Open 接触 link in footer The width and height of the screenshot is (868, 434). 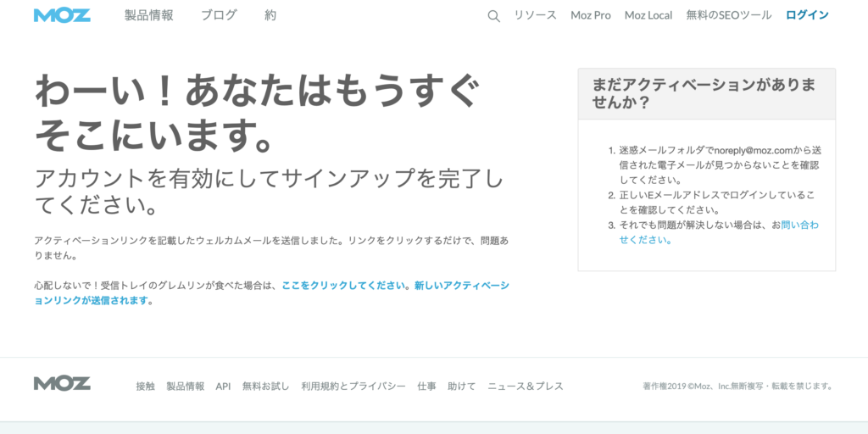coord(145,387)
